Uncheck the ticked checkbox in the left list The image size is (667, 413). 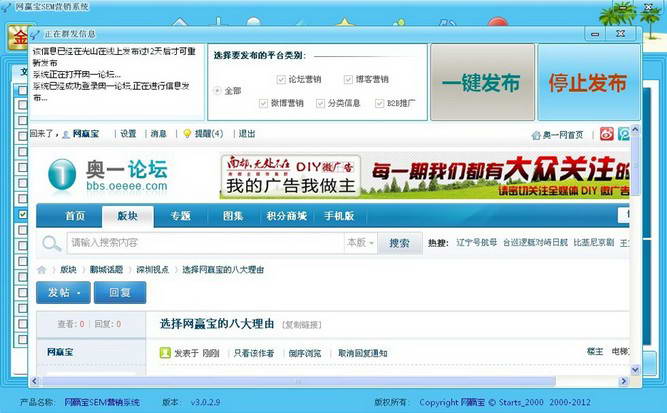(x=23, y=214)
